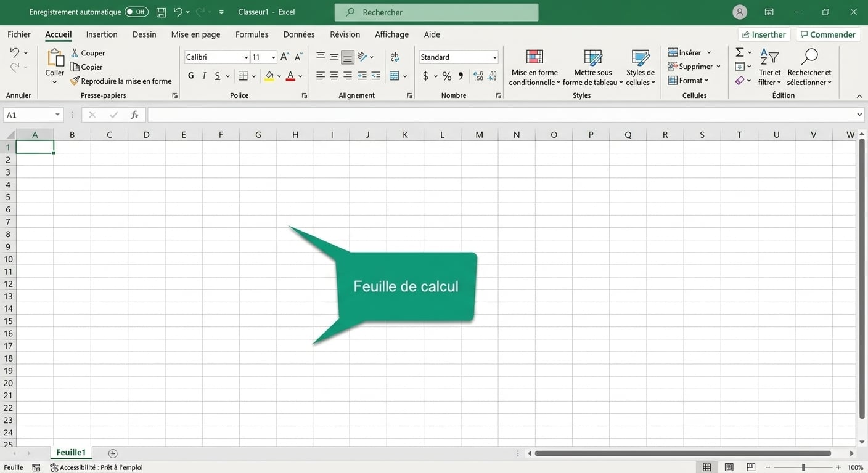Image resolution: width=868 pixels, height=473 pixels.
Task: Click the thousands separator comma icon
Action: [x=461, y=76]
